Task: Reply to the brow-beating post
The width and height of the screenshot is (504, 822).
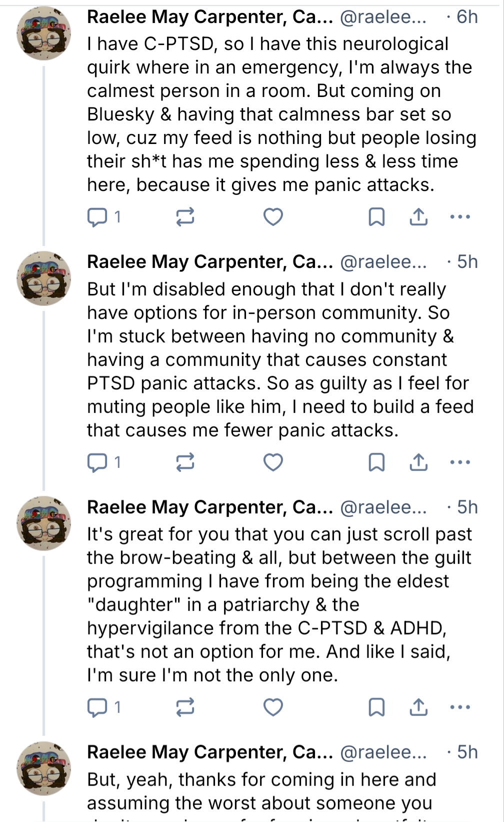Action: (x=96, y=707)
